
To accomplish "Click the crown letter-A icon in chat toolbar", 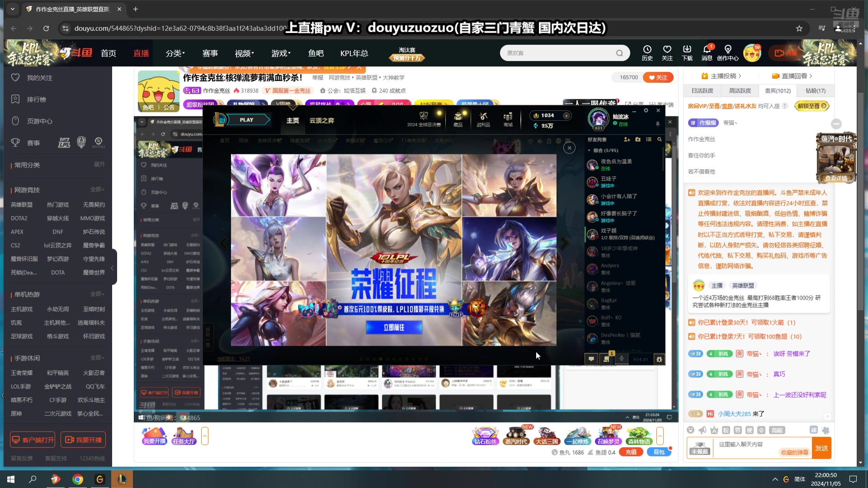I will (x=714, y=430).
